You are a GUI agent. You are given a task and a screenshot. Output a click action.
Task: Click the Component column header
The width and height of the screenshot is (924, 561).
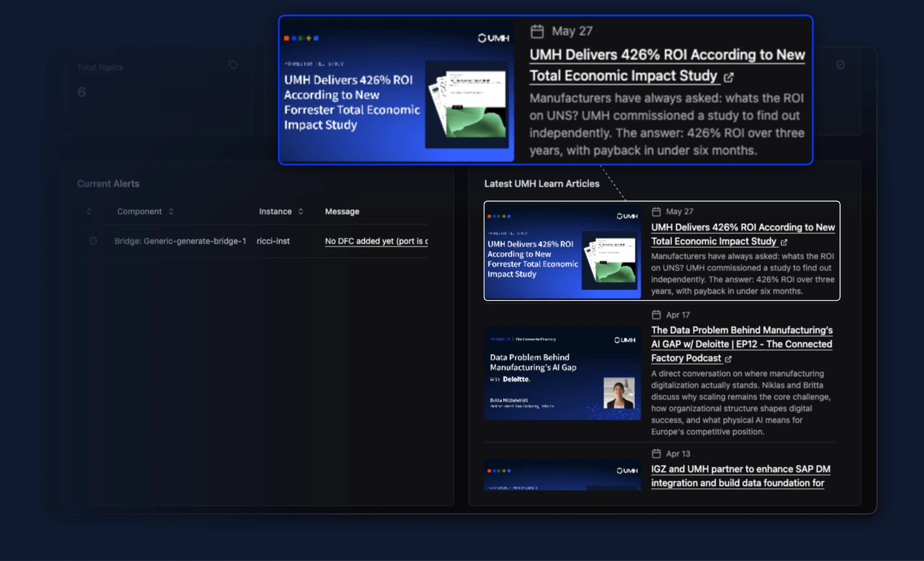click(139, 211)
